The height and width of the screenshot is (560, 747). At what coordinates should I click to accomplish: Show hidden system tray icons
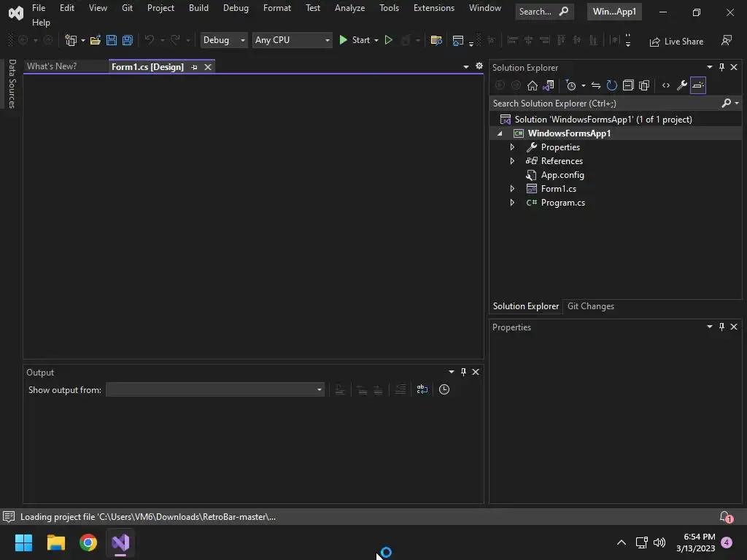(622, 542)
